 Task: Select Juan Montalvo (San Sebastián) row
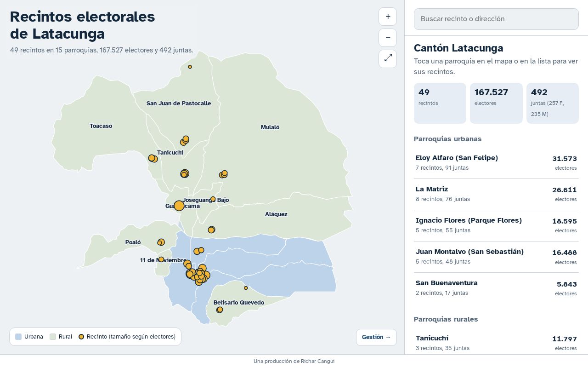(496, 257)
